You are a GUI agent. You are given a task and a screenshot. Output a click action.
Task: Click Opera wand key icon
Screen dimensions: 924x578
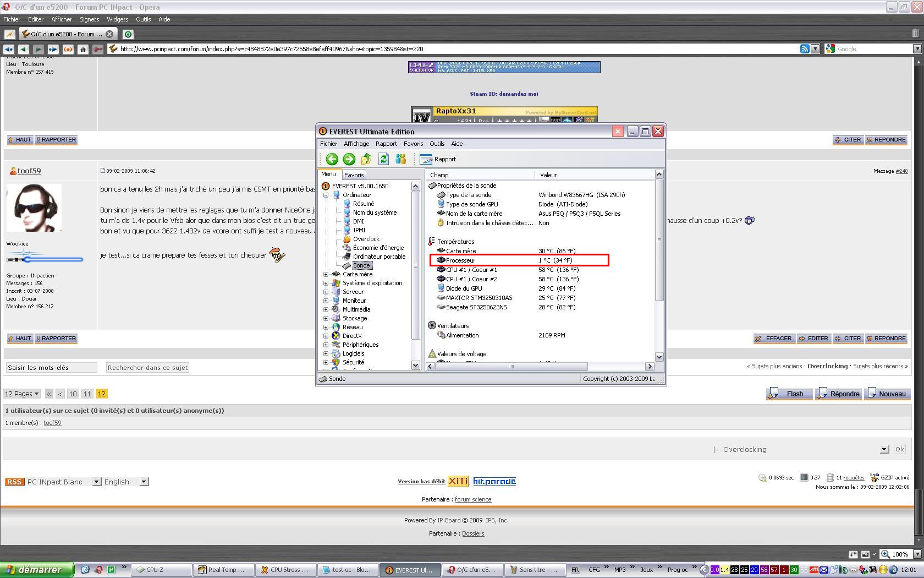point(98,49)
